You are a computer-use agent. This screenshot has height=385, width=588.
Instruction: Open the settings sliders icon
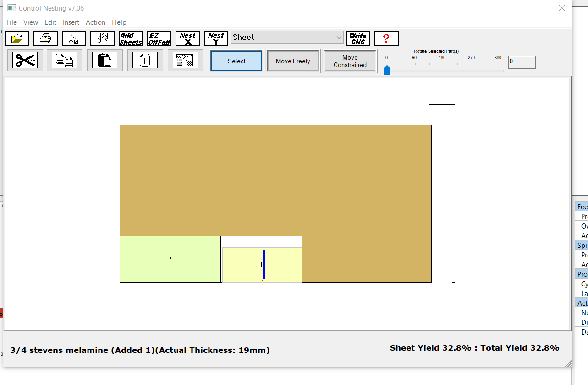click(74, 39)
